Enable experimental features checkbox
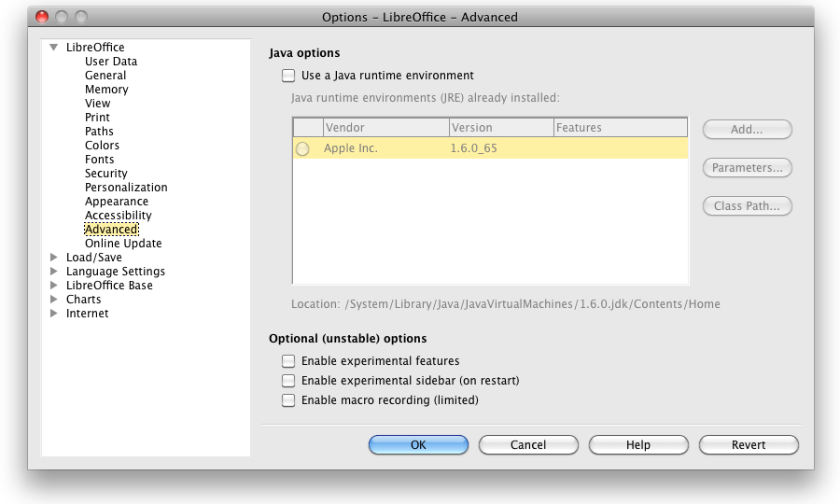This screenshot has height=504, width=840. [x=288, y=361]
